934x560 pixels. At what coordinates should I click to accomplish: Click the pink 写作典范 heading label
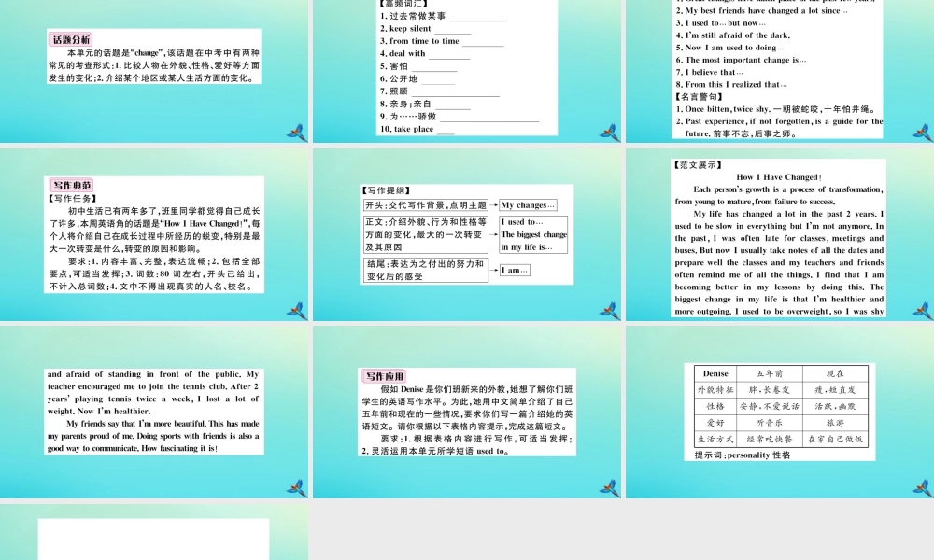[x=71, y=185]
